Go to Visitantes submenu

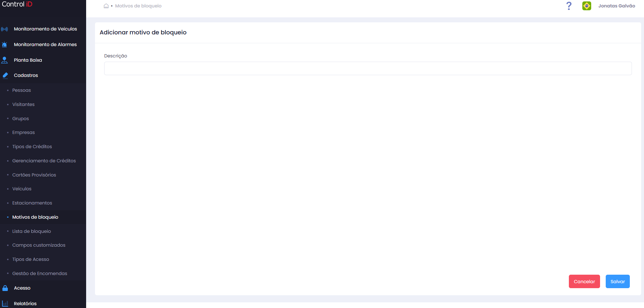[x=23, y=105]
